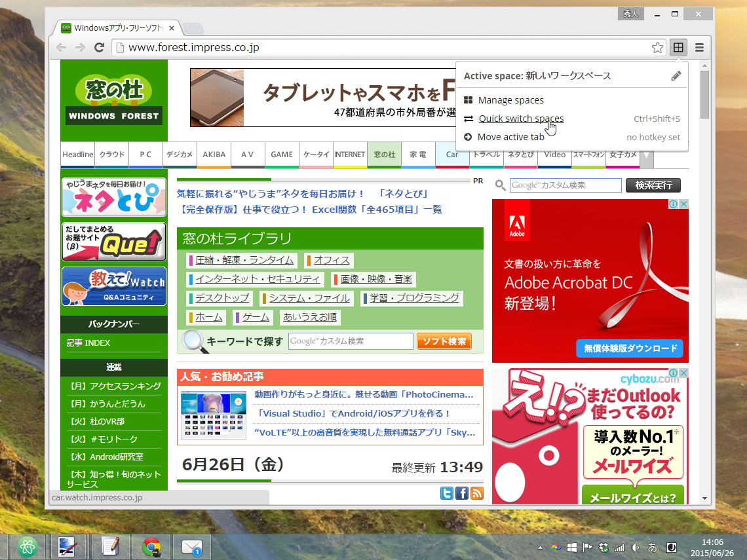Click the taskbar clock 14:06

(x=712, y=542)
